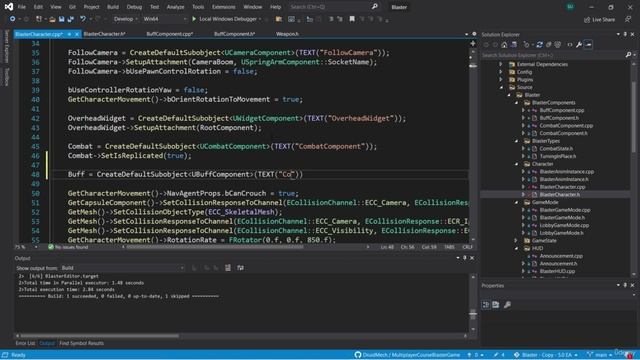Auto-hide pin the Solution Explorer panel
Image resolution: width=640 pixels, height=360 pixels.
coord(625,34)
